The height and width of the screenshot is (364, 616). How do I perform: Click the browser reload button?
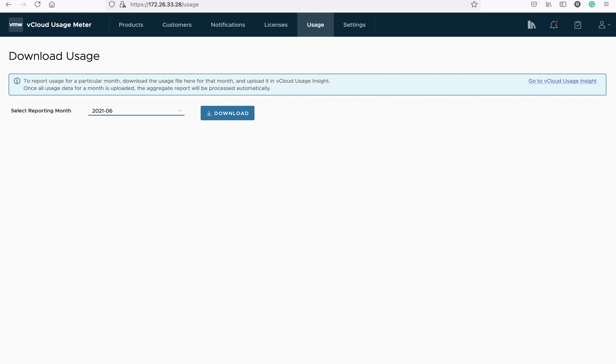(38, 4)
